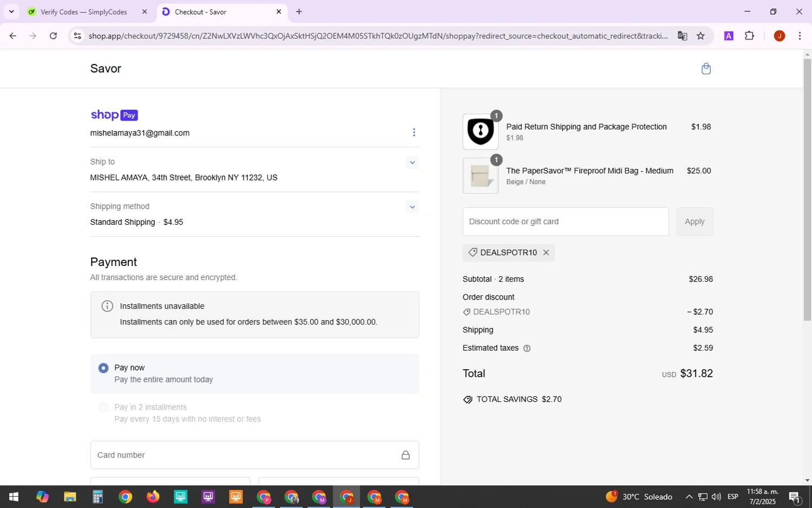Expand the Ship to address chevron
This screenshot has width=812, height=508.
412,162
